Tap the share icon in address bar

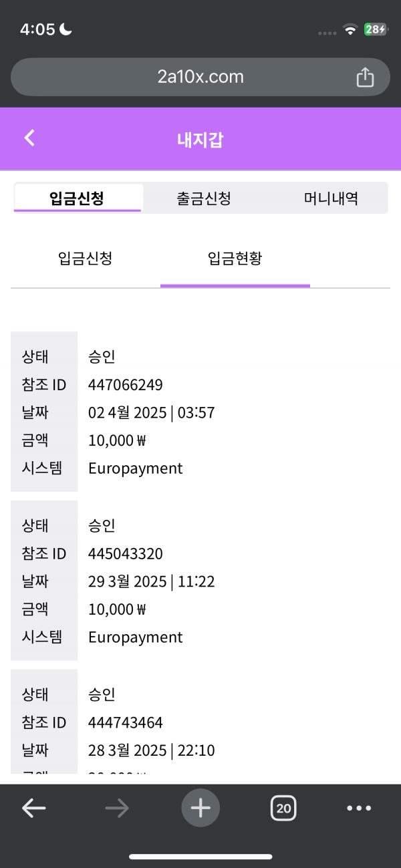(365, 78)
